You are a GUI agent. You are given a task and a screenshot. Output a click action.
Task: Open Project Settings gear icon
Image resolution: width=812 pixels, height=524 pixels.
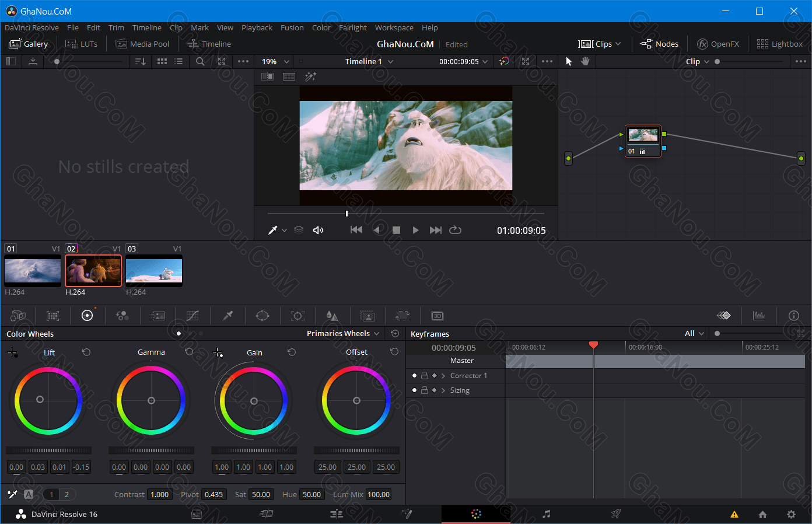(x=791, y=514)
